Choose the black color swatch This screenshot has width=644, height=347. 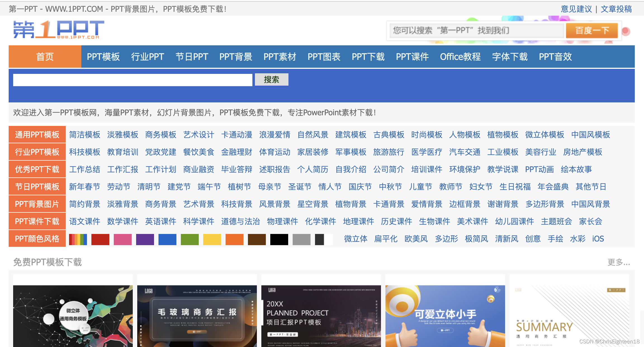(279, 239)
